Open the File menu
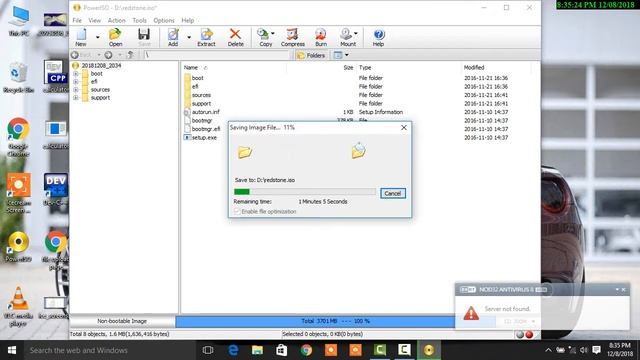 click(x=77, y=20)
